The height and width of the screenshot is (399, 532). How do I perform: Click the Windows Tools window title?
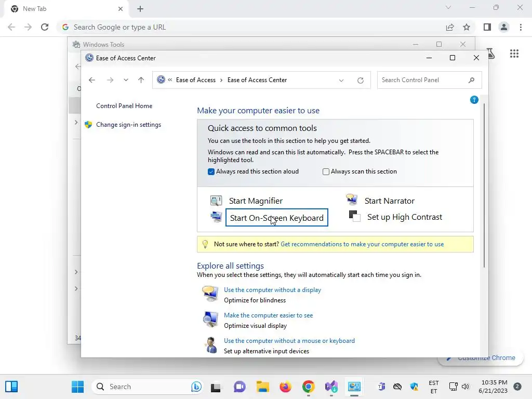103,45
